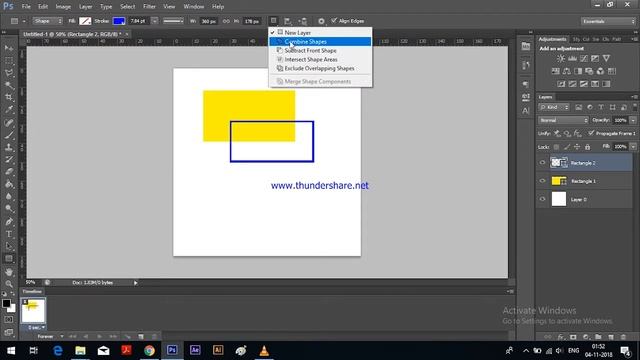This screenshot has width=640, height=360.
Task: Click the foreground color swatch
Action: 6,303
